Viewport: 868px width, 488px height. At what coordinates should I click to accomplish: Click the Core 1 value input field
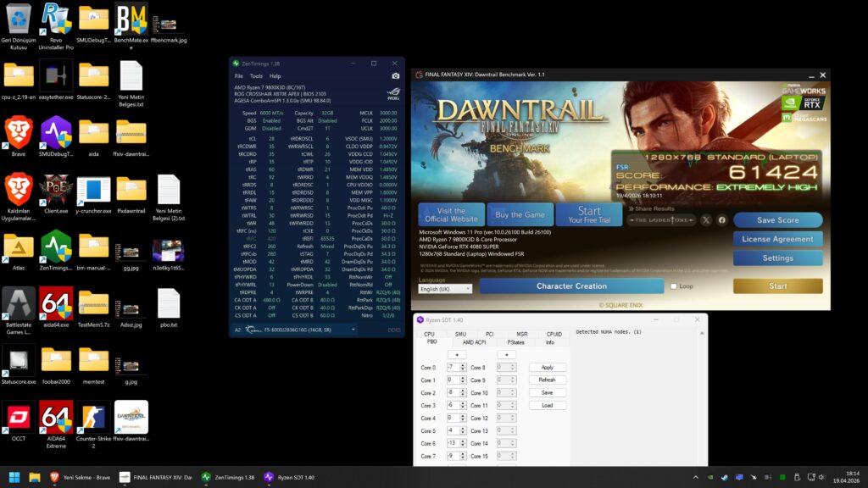[453, 380]
